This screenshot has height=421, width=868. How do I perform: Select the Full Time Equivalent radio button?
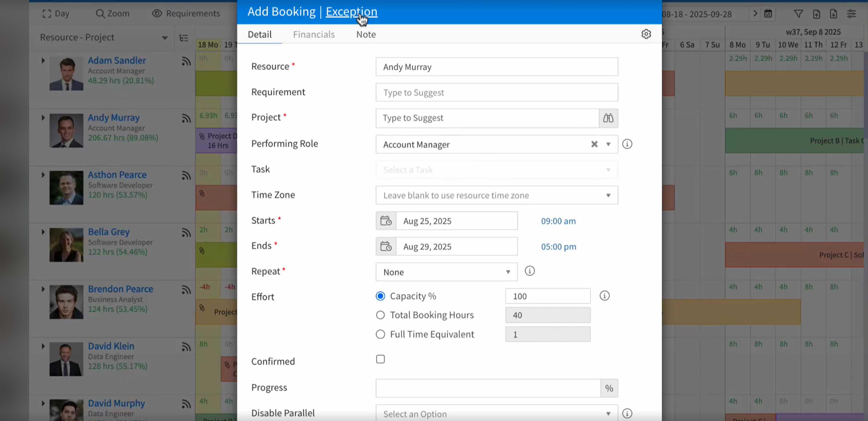[x=380, y=334]
